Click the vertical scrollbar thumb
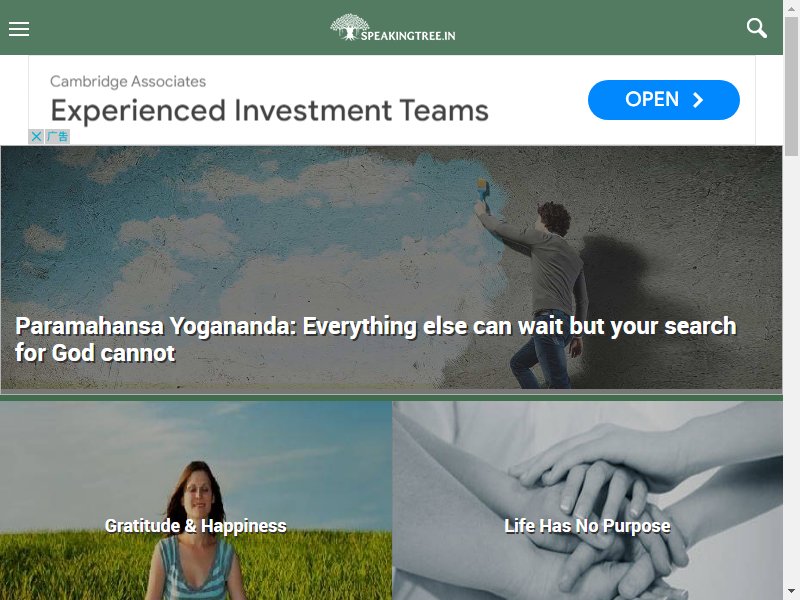 791,86
